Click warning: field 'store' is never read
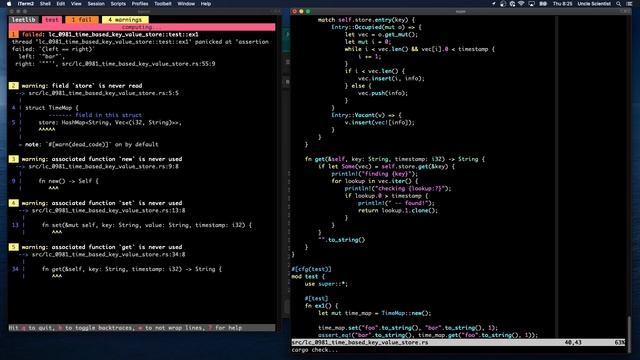 coord(82,86)
